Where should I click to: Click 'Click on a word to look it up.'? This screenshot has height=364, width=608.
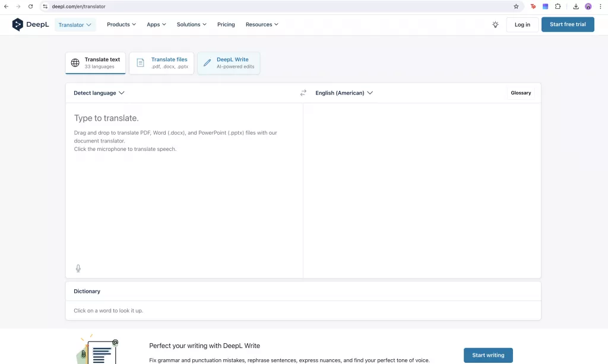click(108, 311)
